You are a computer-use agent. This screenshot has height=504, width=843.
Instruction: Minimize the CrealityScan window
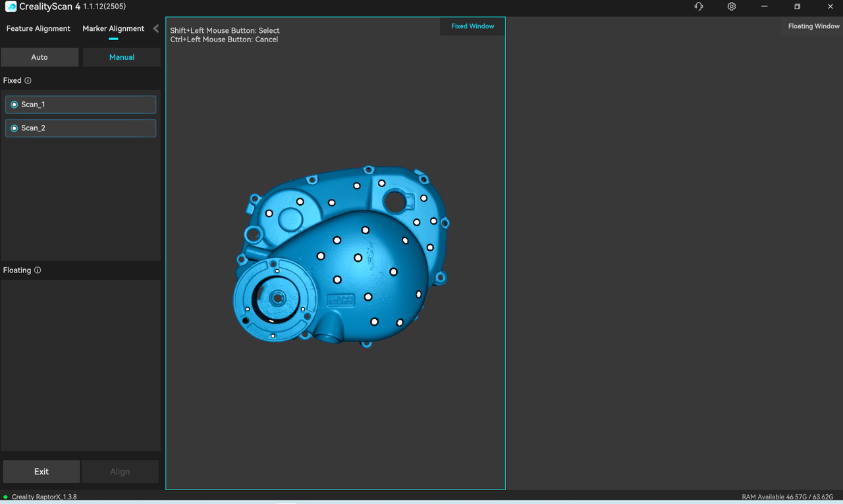point(764,7)
